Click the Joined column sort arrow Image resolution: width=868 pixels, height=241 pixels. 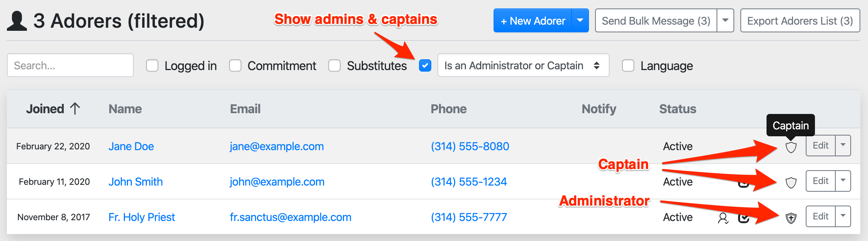(75, 109)
